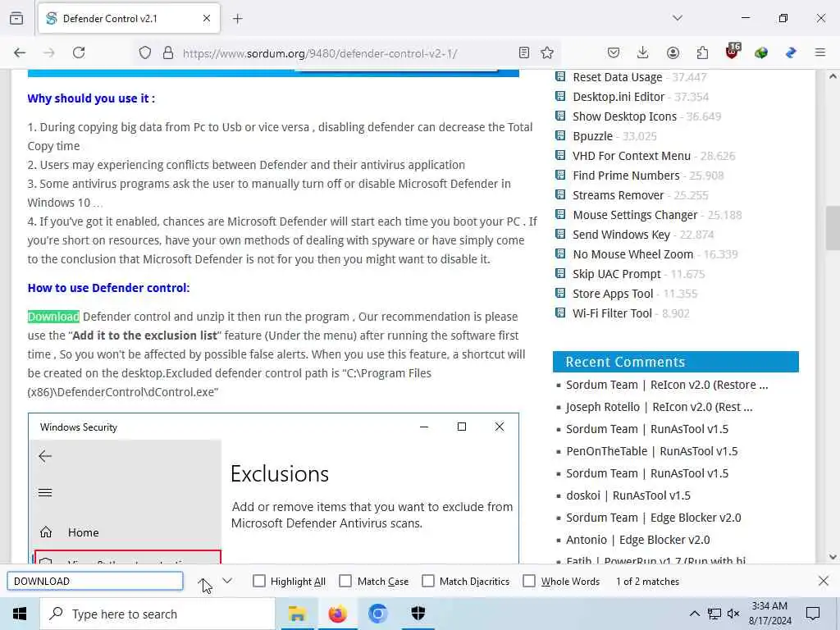Screen dimensions: 840x630
Task: Open the Firefox application hamburger menu
Action: (820, 52)
